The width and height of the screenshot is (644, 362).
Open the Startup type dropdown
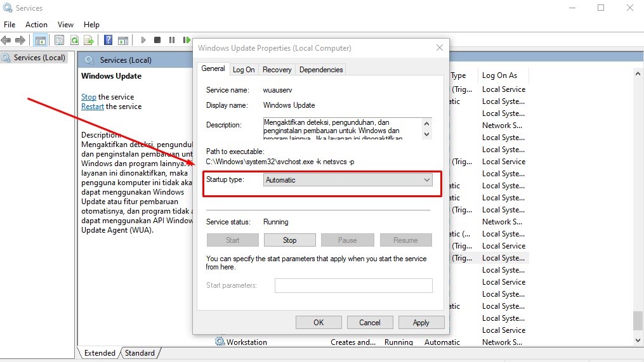[348, 180]
